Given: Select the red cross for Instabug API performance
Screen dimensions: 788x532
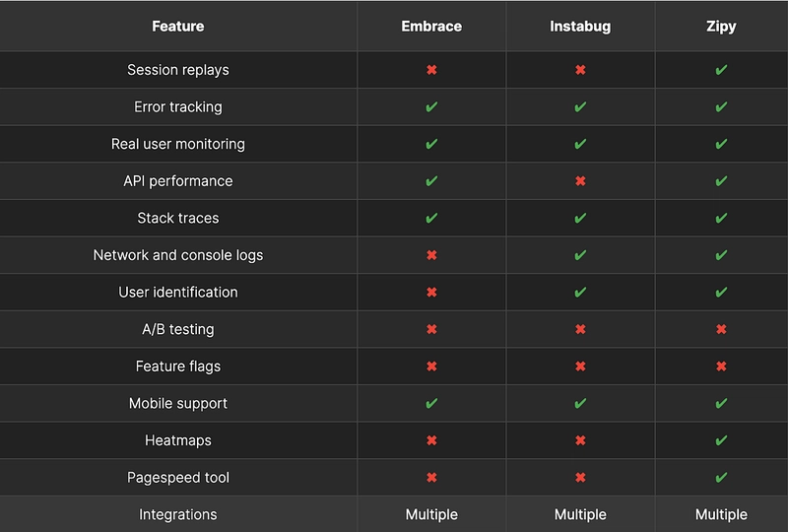Looking at the screenshot, I should [580, 181].
